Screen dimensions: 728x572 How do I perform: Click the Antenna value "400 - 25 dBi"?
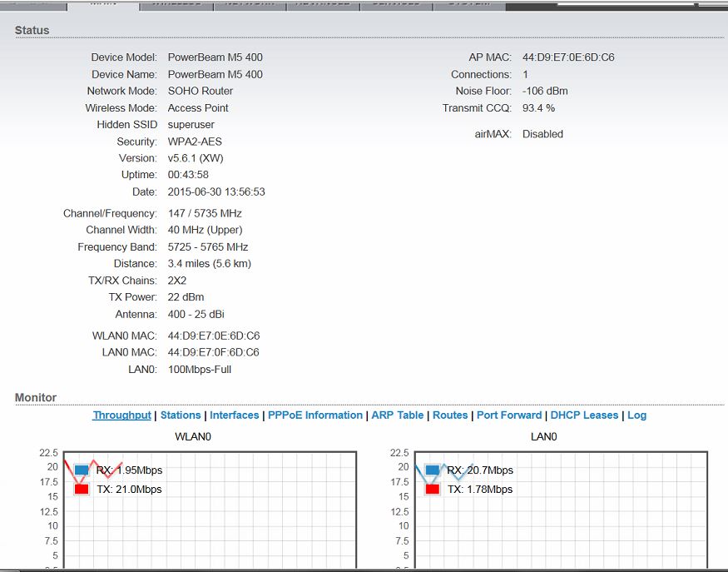click(196, 314)
